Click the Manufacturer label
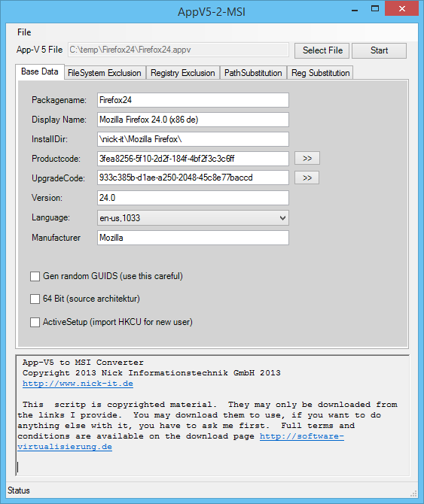The image size is (424, 504). pyautogui.click(x=56, y=238)
